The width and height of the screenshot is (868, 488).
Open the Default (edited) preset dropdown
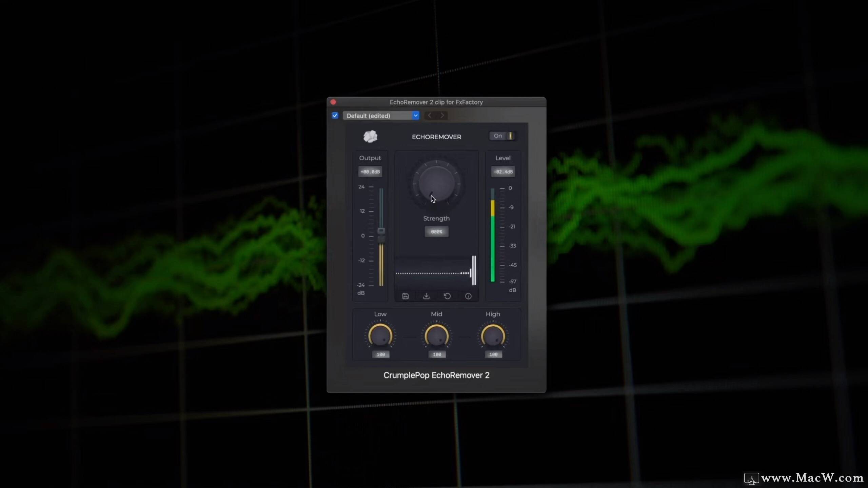point(381,116)
